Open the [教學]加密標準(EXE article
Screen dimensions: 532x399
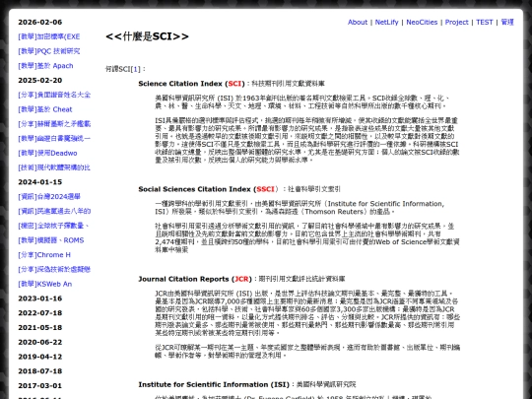point(49,36)
